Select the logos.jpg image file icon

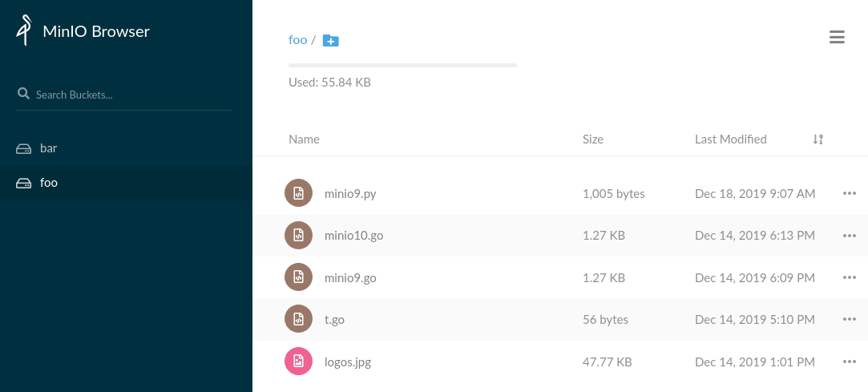(298, 362)
